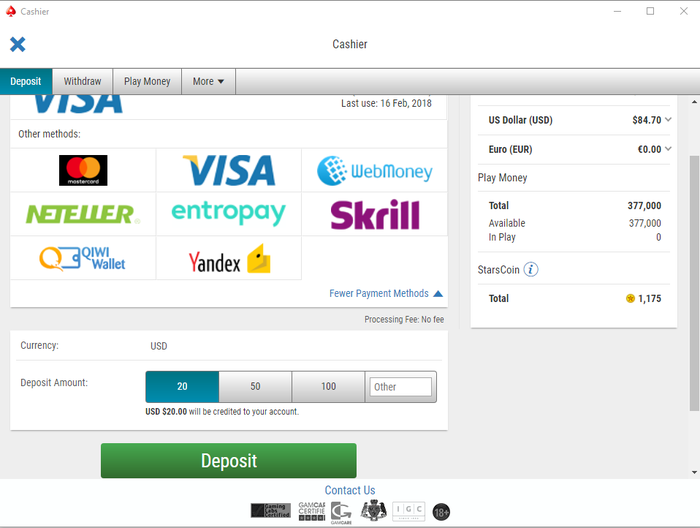Switch to the Withdraw tab
The image size is (700, 528).
pos(83,81)
